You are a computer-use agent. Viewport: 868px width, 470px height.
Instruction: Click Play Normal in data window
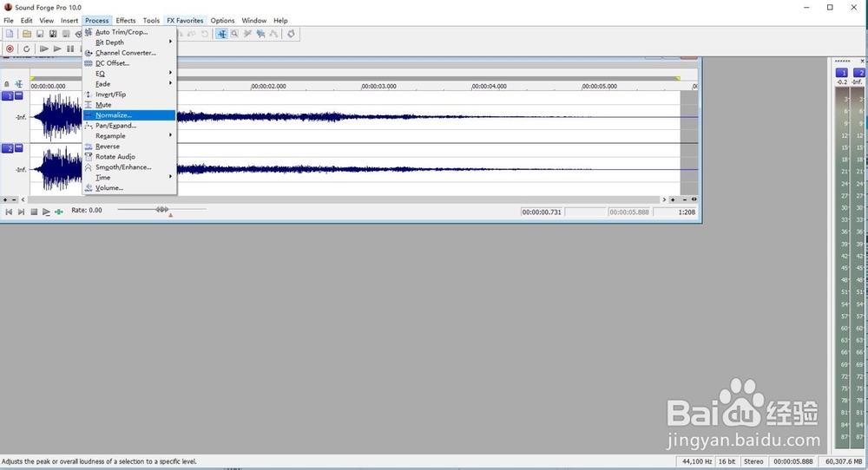[46, 212]
